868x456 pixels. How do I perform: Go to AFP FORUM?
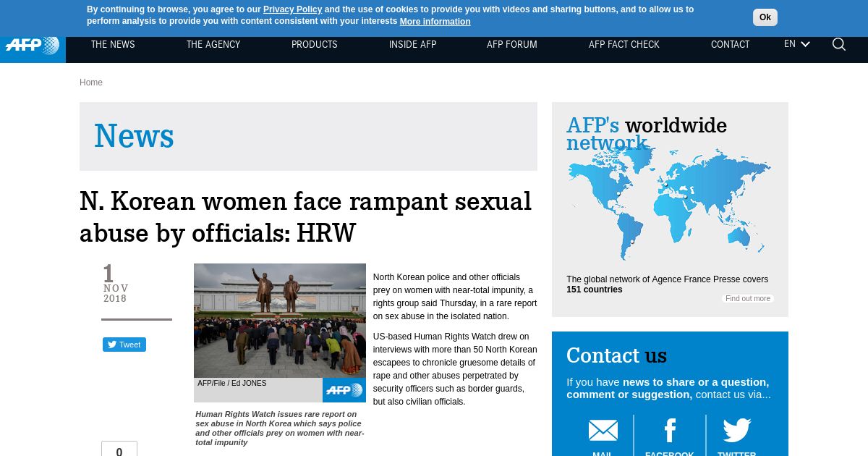512,45
